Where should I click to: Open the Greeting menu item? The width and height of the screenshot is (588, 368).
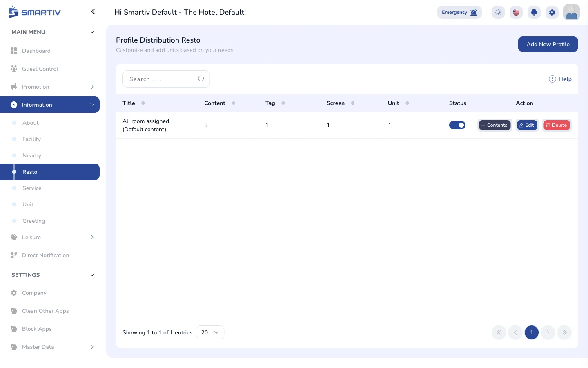(50, 221)
